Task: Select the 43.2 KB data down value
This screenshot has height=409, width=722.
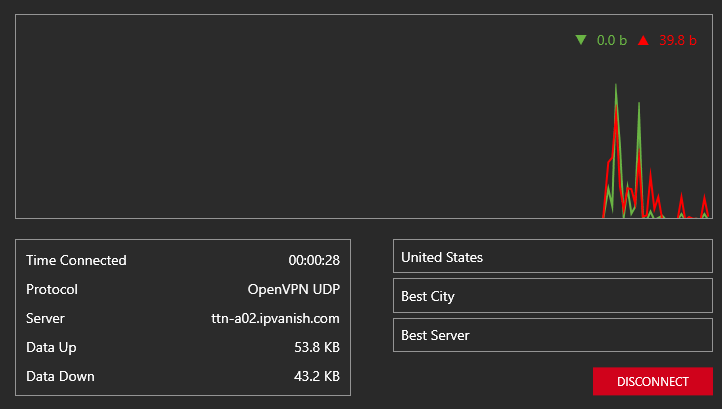Action: pos(317,376)
